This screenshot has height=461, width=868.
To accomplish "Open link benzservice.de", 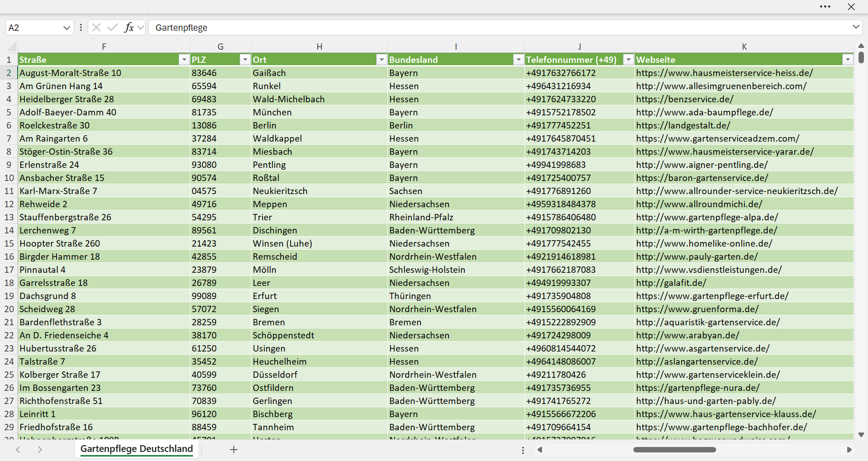I will tap(684, 99).
